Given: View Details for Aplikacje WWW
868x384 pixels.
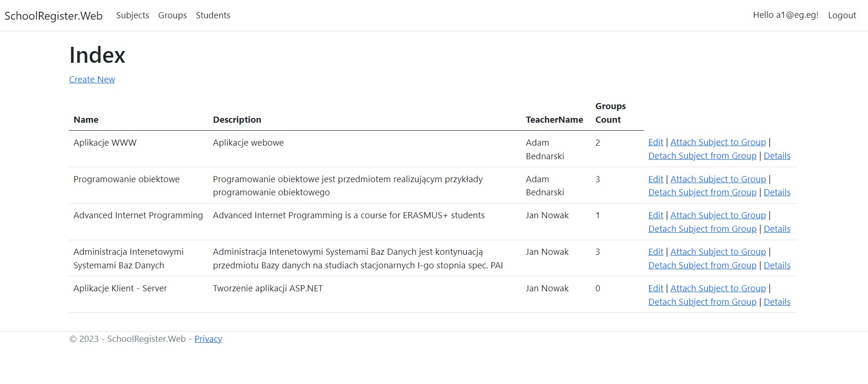Looking at the screenshot, I should (x=777, y=156).
